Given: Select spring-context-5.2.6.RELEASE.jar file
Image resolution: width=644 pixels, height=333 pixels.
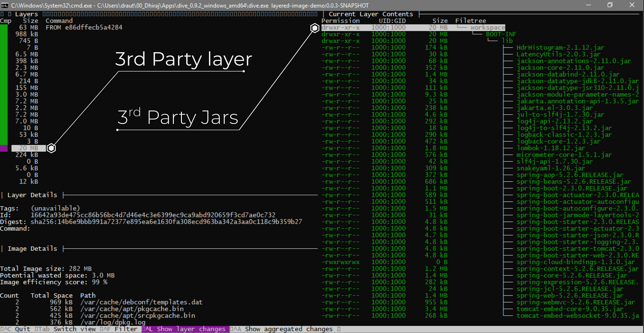Looking at the screenshot, I should pyautogui.click(x=577, y=269).
